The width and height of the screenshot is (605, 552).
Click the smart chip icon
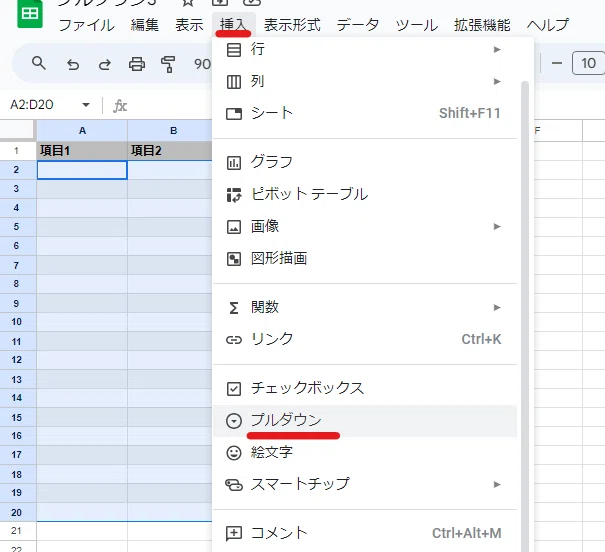234,485
